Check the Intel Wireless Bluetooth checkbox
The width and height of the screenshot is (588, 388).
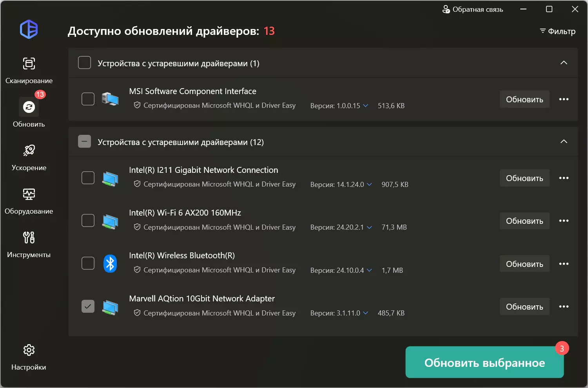(88, 263)
